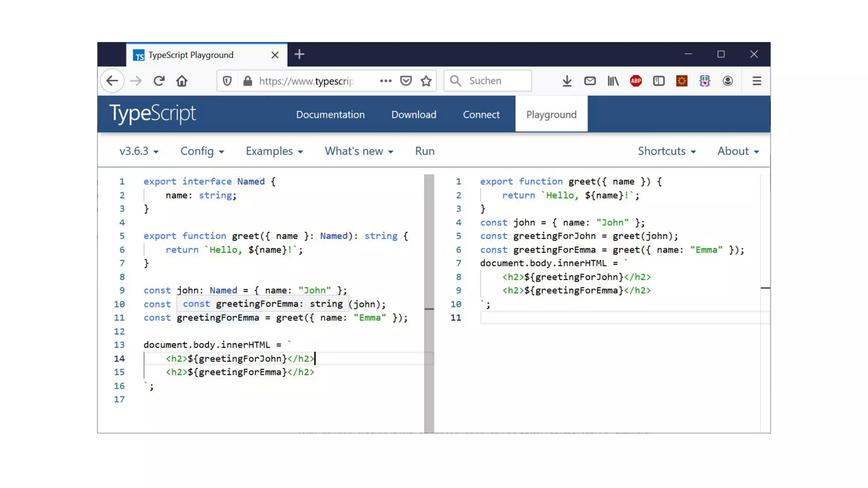Image resolution: width=868 pixels, height=488 pixels.
Task: Expand the Examples dropdown
Action: (274, 151)
